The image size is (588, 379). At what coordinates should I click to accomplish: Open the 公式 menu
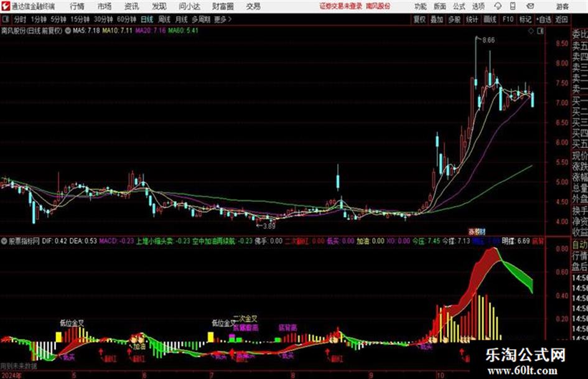click(x=459, y=6)
